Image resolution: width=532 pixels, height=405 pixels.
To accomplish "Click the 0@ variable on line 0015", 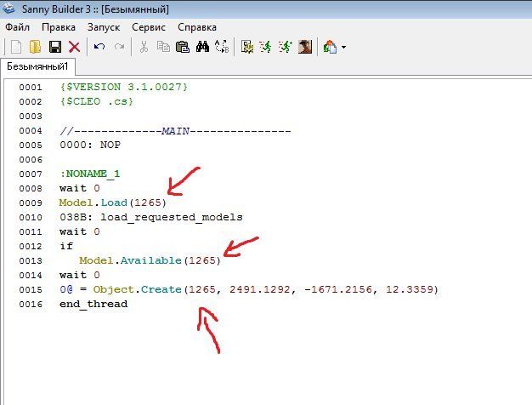I will tap(66, 289).
